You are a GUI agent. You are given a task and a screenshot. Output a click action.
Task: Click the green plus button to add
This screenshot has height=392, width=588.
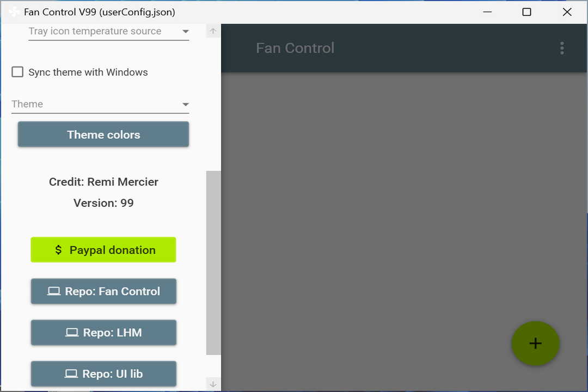pyautogui.click(x=535, y=344)
